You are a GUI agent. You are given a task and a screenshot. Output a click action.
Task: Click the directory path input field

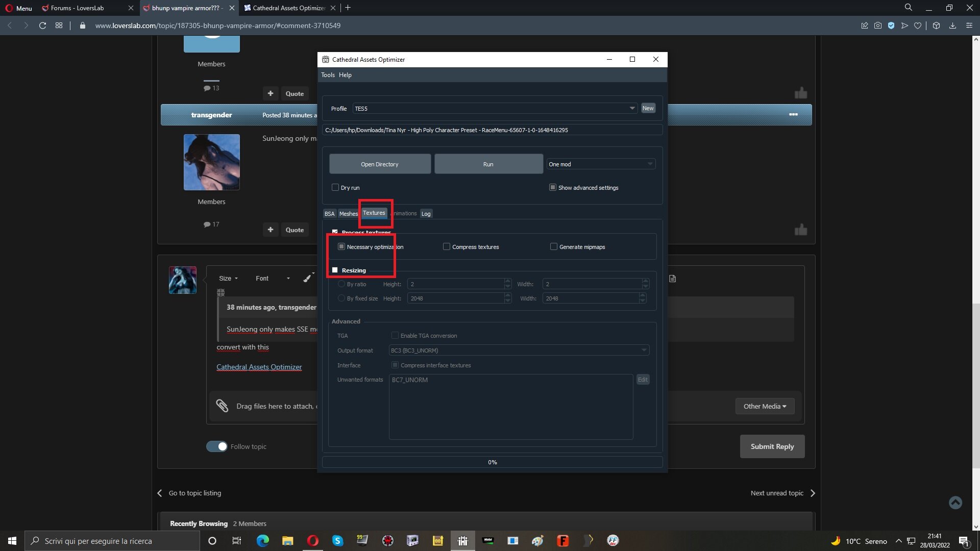(492, 130)
